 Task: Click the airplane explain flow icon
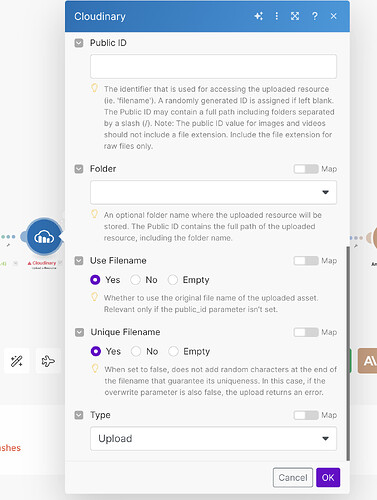[x=48, y=361]
